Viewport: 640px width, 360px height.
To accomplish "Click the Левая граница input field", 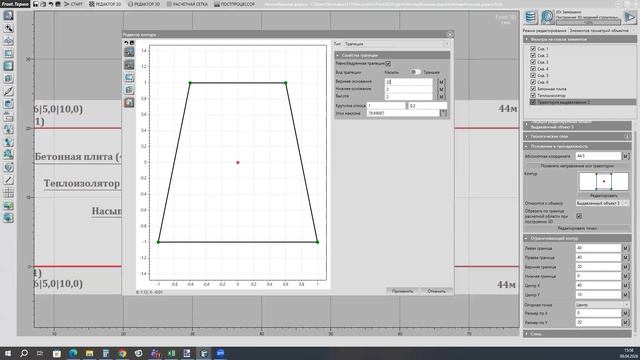I will click(598, 248).
